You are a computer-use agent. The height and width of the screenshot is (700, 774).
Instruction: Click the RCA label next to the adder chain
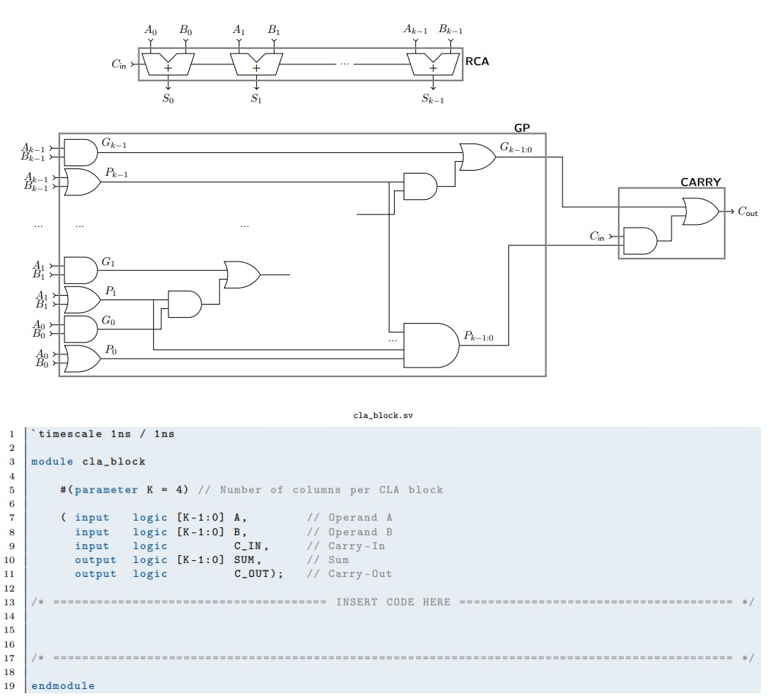tap(477, 62)
